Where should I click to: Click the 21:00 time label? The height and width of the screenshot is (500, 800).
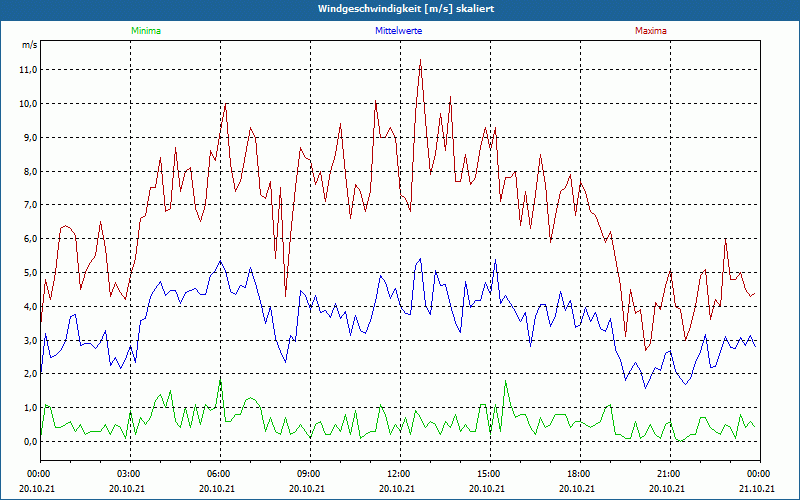[670, 473]
